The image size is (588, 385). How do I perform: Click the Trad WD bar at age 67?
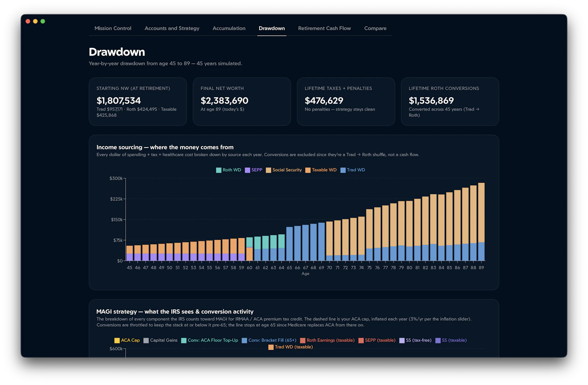[x=305, y=243]
